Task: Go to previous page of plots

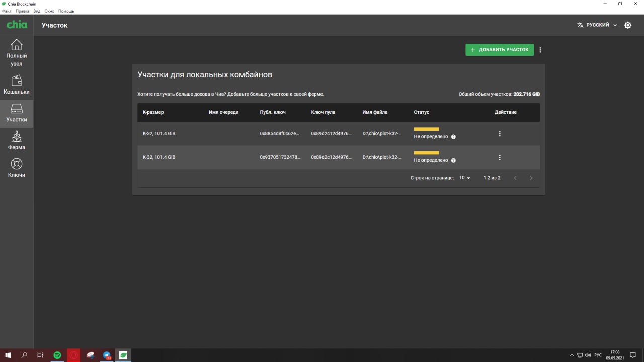Action: click(515, 178)
